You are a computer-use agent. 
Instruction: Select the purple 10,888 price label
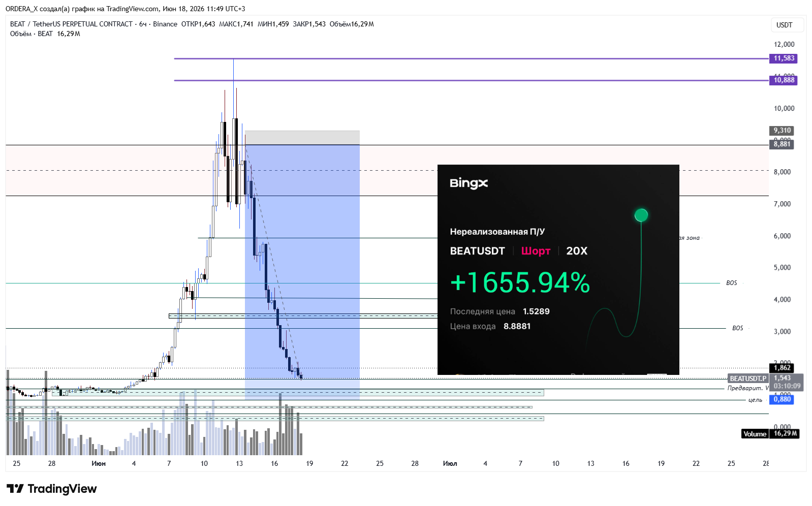783,80
